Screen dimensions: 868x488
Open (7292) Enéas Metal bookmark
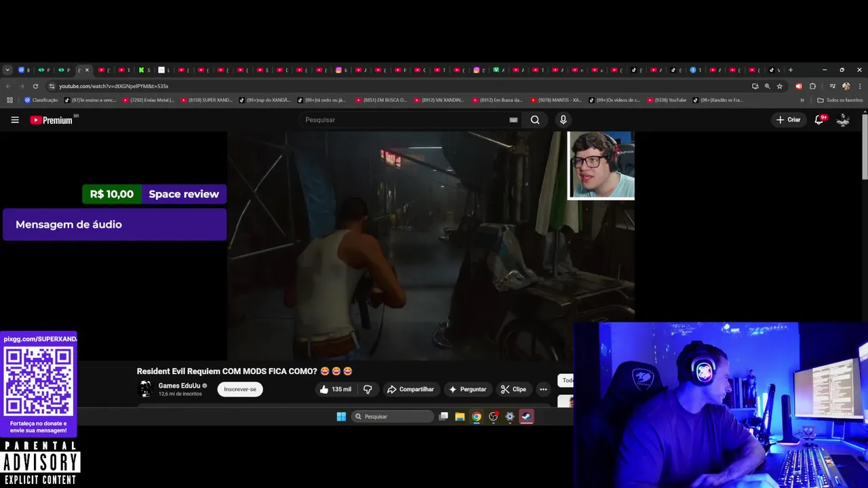148,100
